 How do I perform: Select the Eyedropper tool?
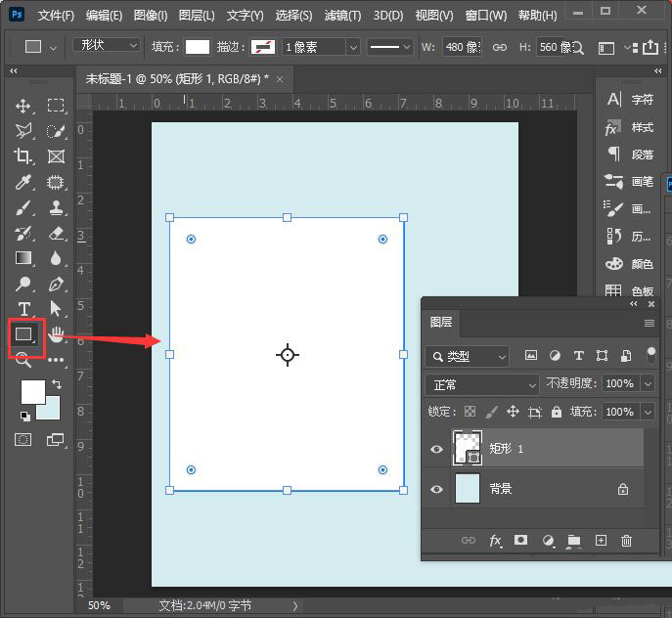23,182
